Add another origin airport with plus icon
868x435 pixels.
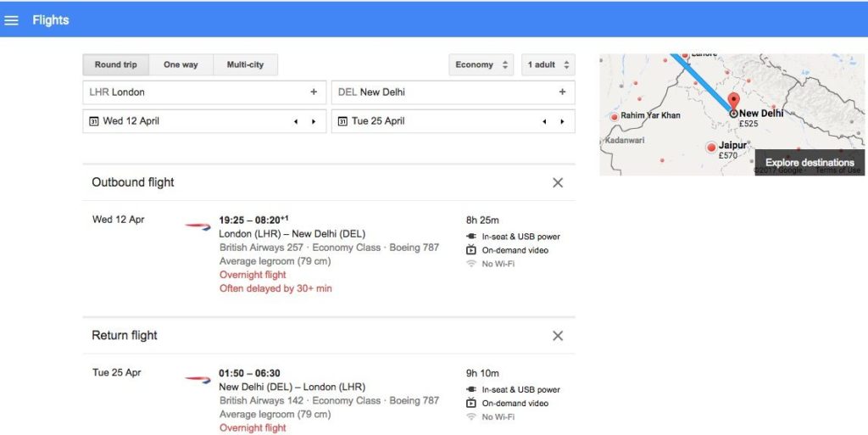click(x=314, y=92)
